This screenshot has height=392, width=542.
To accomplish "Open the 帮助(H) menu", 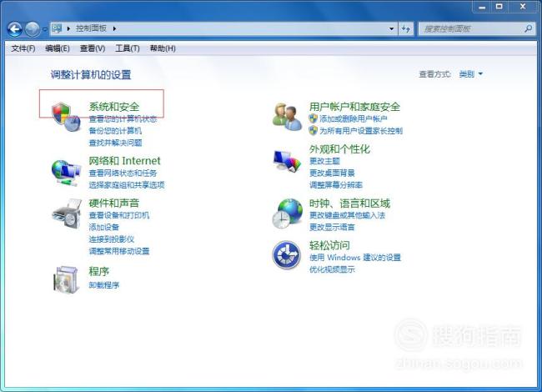I will click(x=163, y=48).
